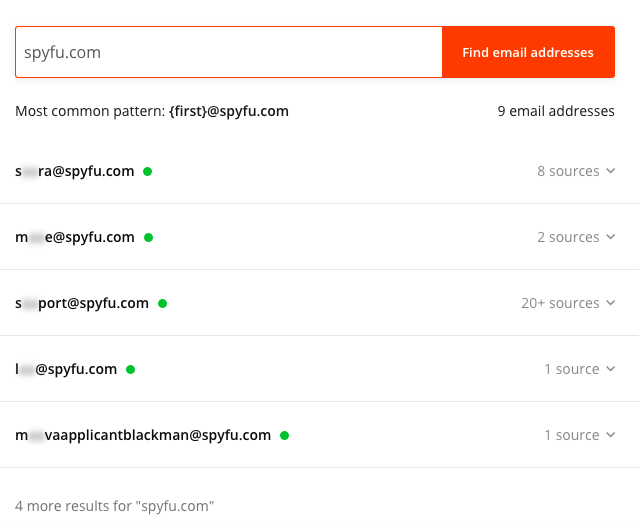Expand the 8 sources chevron
This screenshot has width=639, height=526.
click(x=610, y=171)
